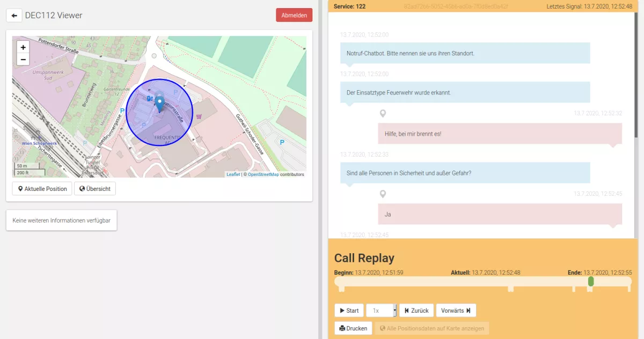644x339 pixels.
Task: Zoom out on the map
Action: 23,59
